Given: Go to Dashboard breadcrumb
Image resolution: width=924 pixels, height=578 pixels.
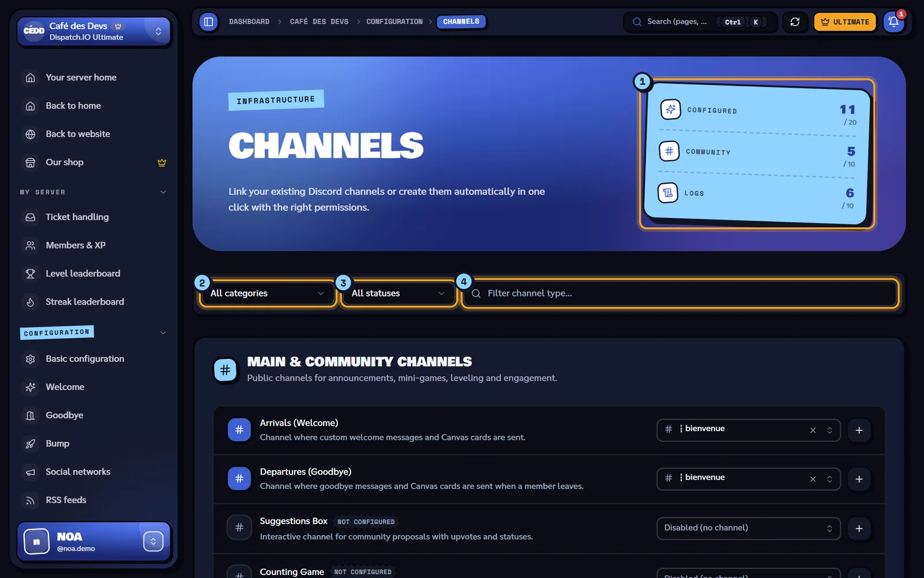Looking at the screenshot, I should [x=249, y=22].
